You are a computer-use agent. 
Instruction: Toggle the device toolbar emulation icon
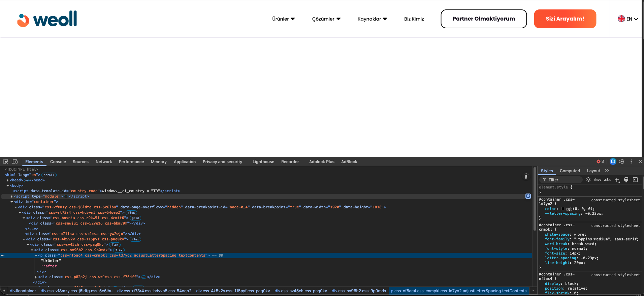point(15,162)
